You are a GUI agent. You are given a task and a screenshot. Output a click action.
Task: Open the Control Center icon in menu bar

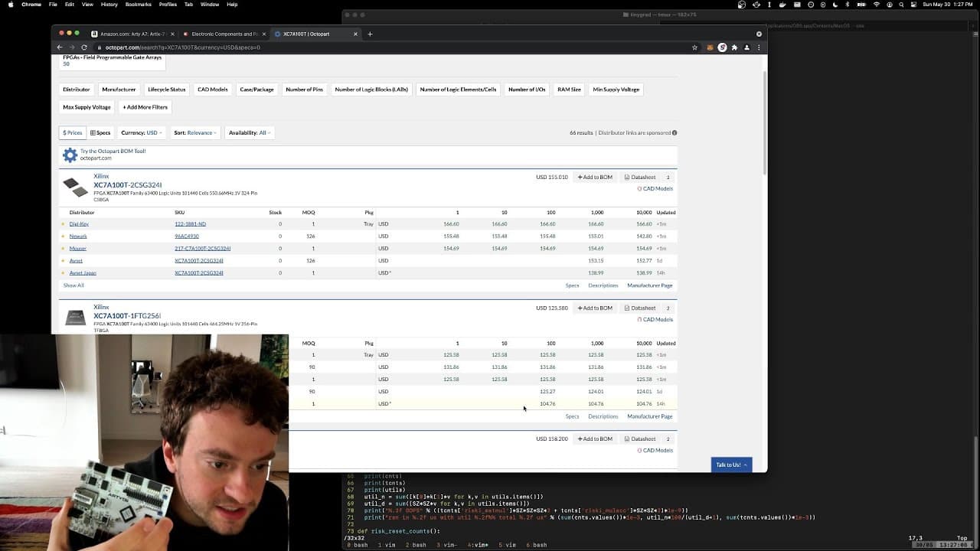coord(914,5)
